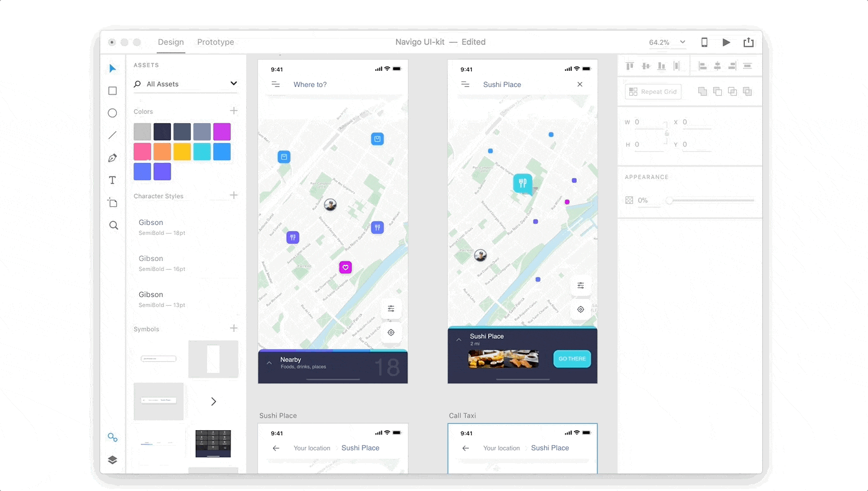
Task: Click the Sushi Place artboard label
Action: [x=278, y=416]
